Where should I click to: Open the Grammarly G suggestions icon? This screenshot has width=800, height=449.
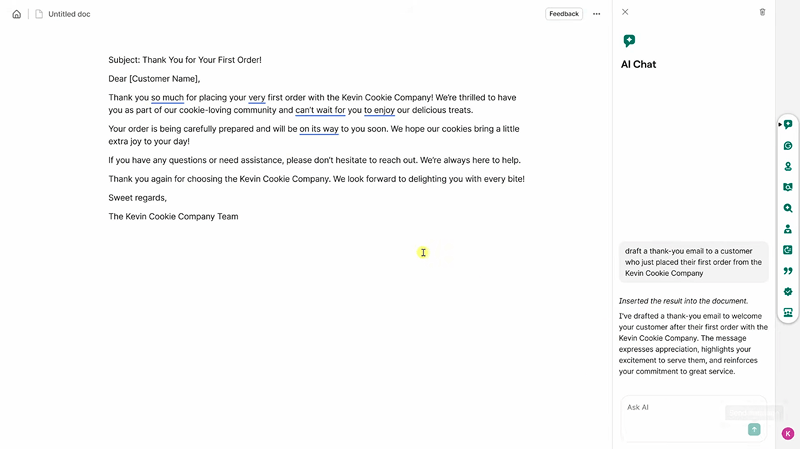(x=788, y=146)
